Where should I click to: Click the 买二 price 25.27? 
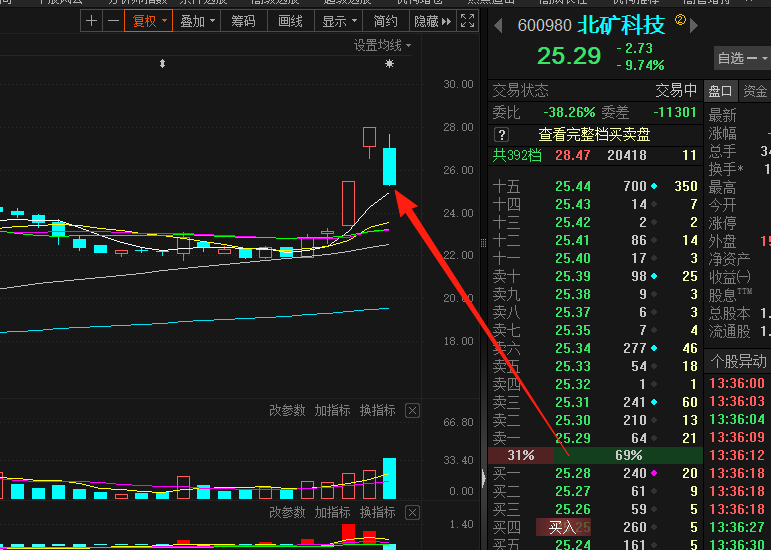pos(573,491)
